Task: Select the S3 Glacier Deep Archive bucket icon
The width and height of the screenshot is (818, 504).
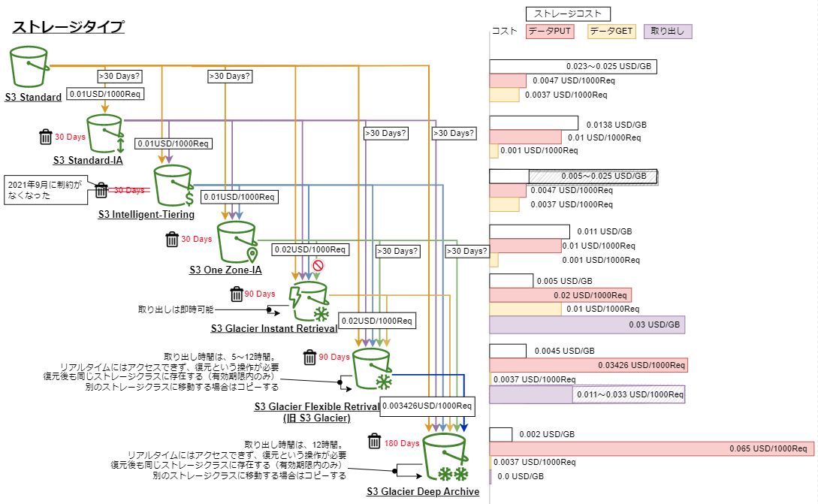Action: pos(445,457)
